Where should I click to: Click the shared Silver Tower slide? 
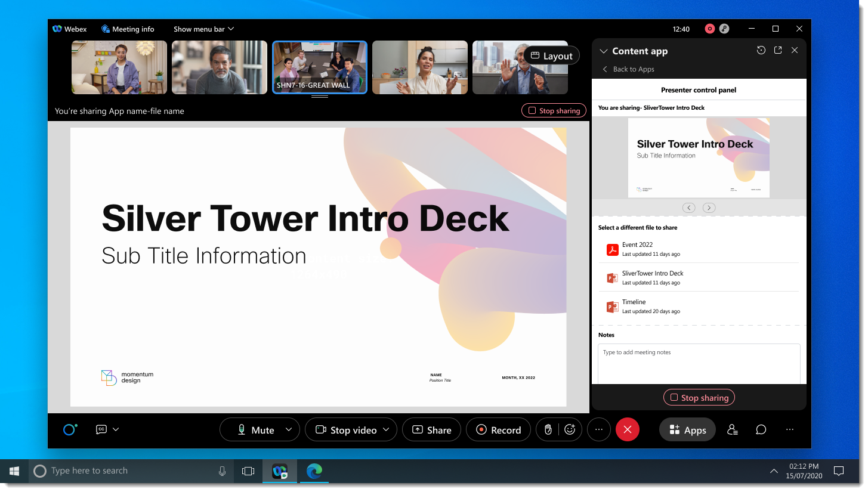pyautogui.click(x=319, y=267)
